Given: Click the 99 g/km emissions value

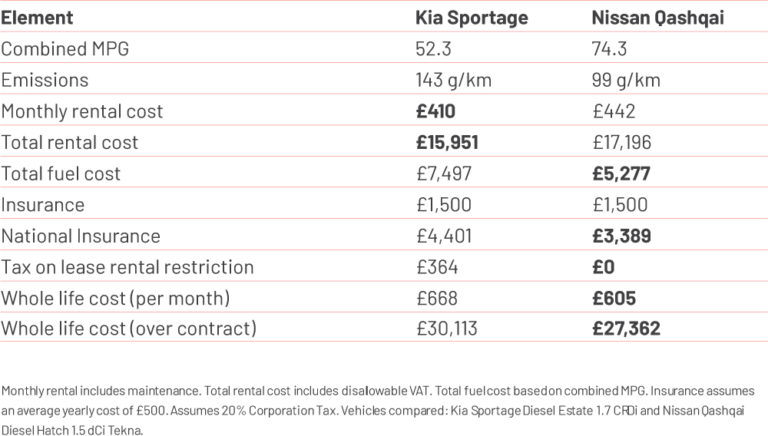Looking at the screenshot, I should (625, 80).
